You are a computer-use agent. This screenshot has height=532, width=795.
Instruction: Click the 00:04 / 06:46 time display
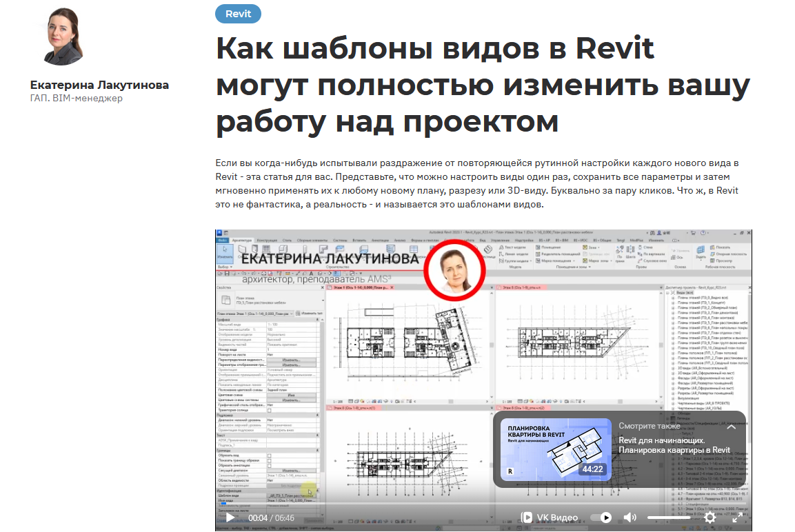click(271, 518)
